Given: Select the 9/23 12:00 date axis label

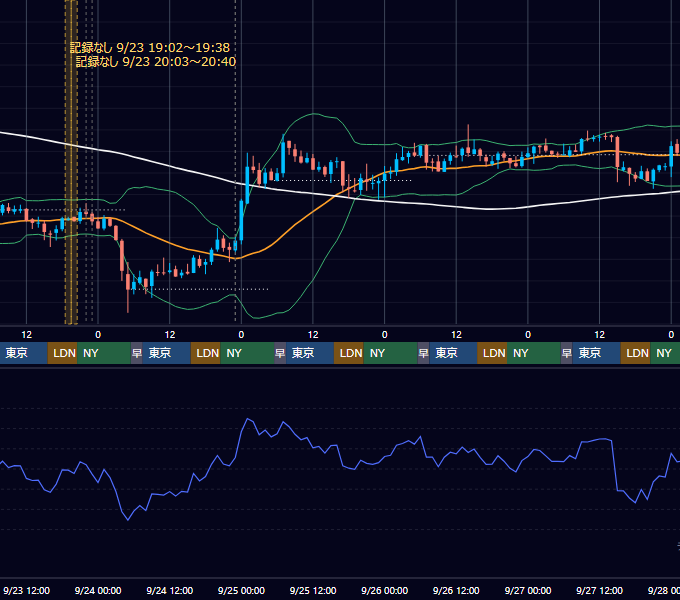Looking at the screenshot, I should (26, 590).
